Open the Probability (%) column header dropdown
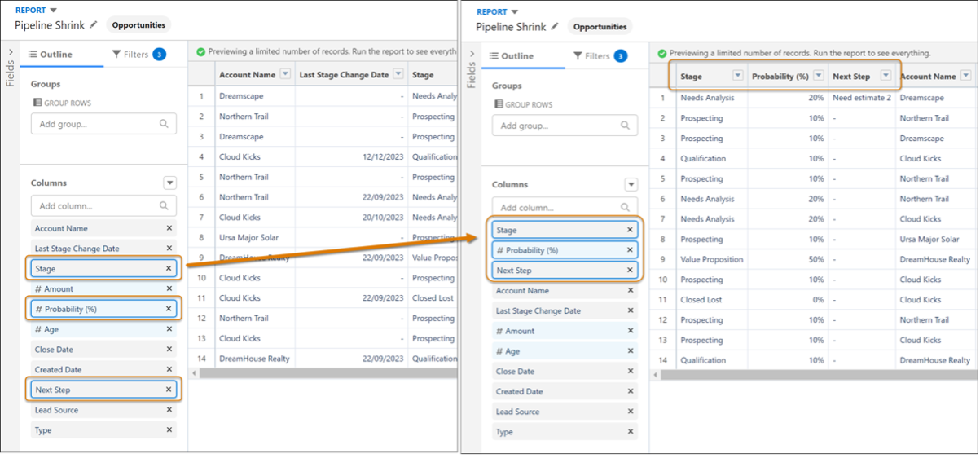The image size is (980, 458). click(818, 76)
